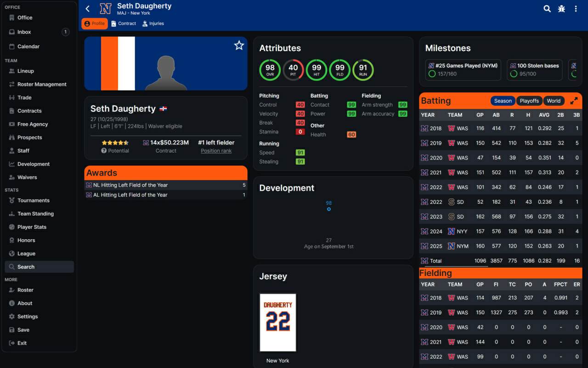
Task: Select the Season batting stats filter
Action: [x=503, y=101]
